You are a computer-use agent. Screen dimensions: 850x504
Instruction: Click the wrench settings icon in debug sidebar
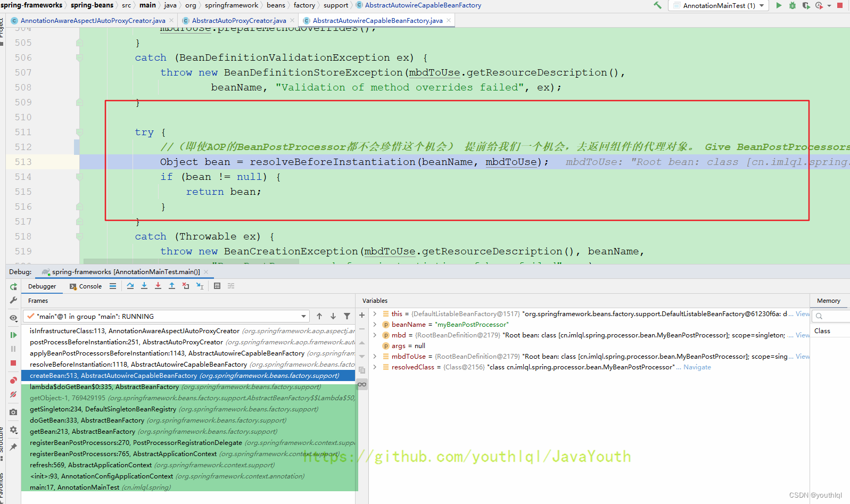point(13,301)
